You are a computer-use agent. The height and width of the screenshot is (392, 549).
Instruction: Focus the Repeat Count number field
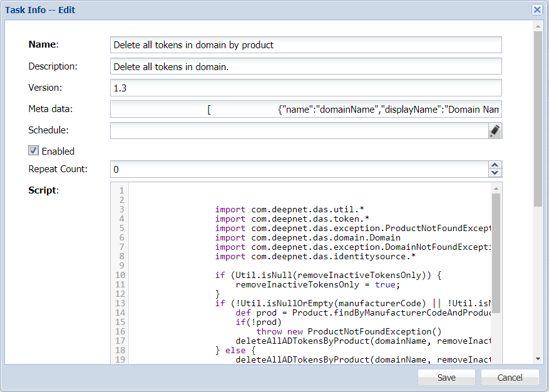point(298,169)
